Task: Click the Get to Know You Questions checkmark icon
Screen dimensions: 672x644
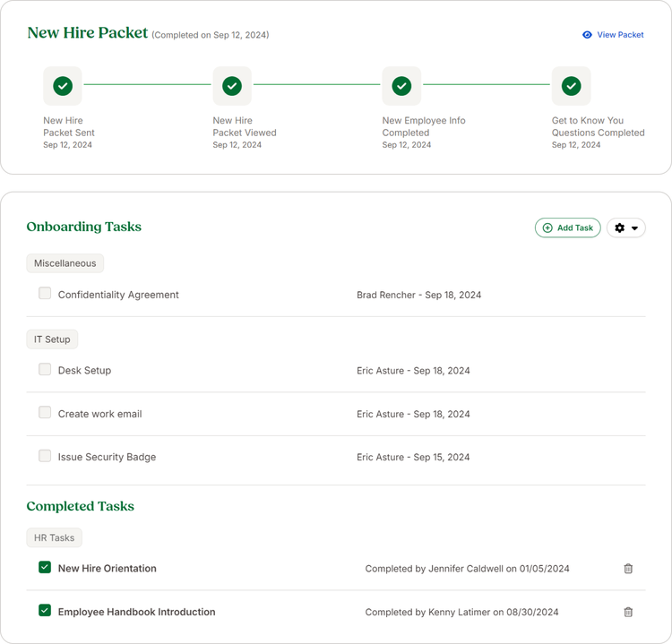Action: (572, 86)
